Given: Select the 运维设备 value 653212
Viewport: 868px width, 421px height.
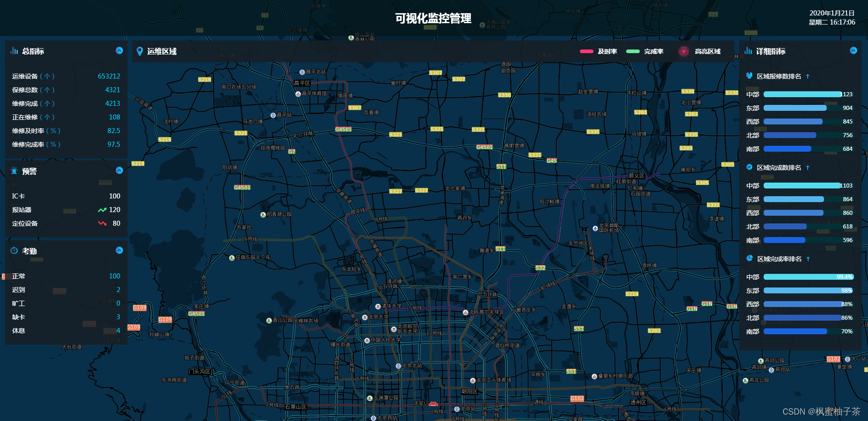Looking at the screenshot, I should coord(109,76).
